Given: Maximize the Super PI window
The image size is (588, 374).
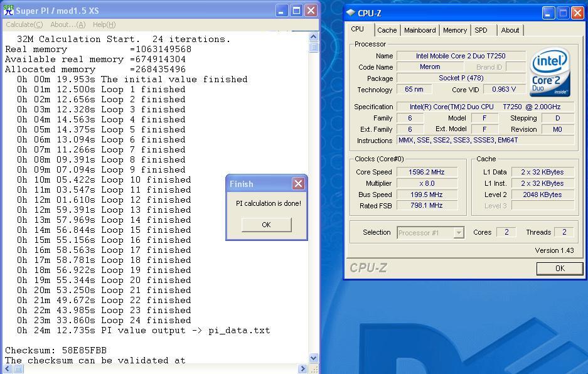Looking at the screenshot, I should [296, 11].
